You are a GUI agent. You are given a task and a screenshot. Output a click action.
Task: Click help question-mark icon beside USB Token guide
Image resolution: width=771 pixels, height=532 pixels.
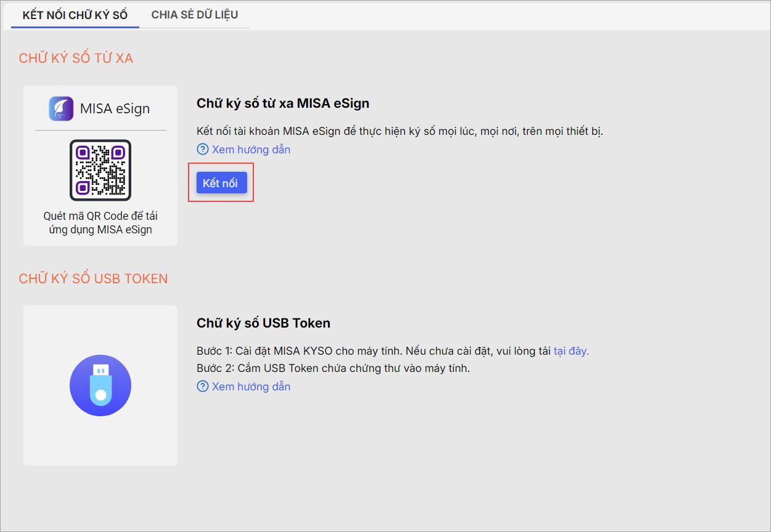pos(203,387)
